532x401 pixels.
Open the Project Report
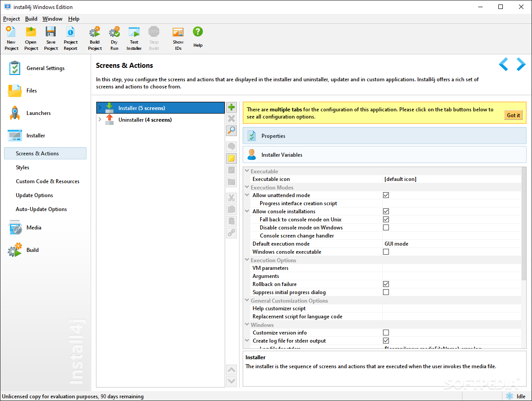70,38
